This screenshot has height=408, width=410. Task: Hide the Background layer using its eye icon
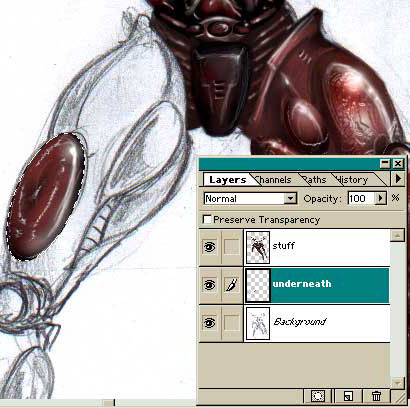(x=209, y=323)
